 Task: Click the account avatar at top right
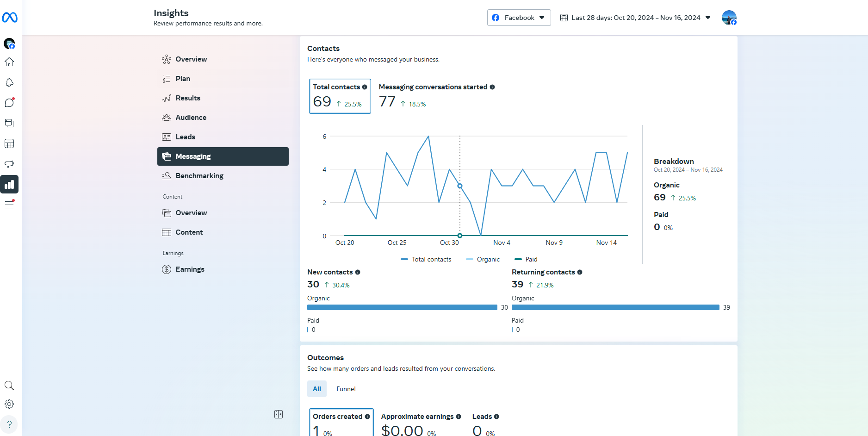tap(729, 18)
